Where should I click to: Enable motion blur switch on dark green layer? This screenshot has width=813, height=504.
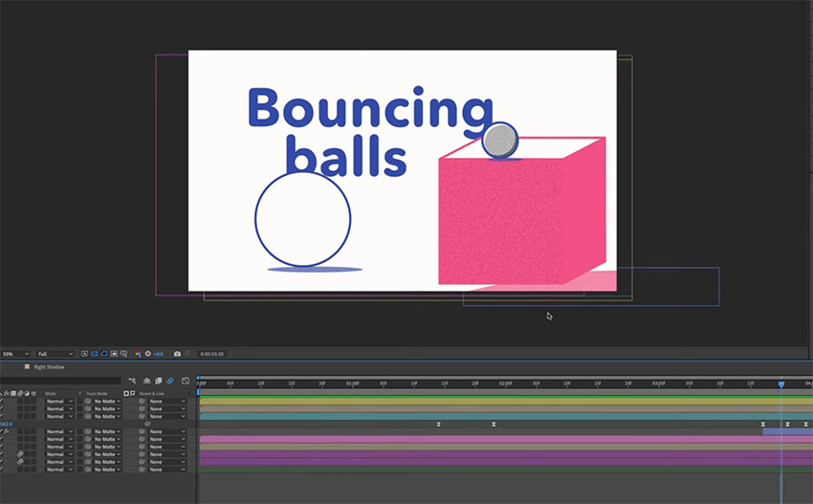(x=20, y=470)
